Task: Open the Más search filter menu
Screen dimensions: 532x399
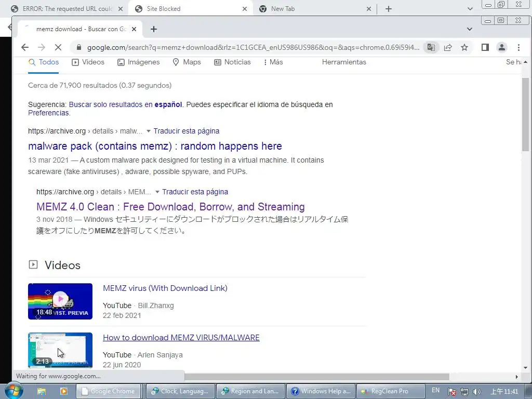Action: (273, 62)
